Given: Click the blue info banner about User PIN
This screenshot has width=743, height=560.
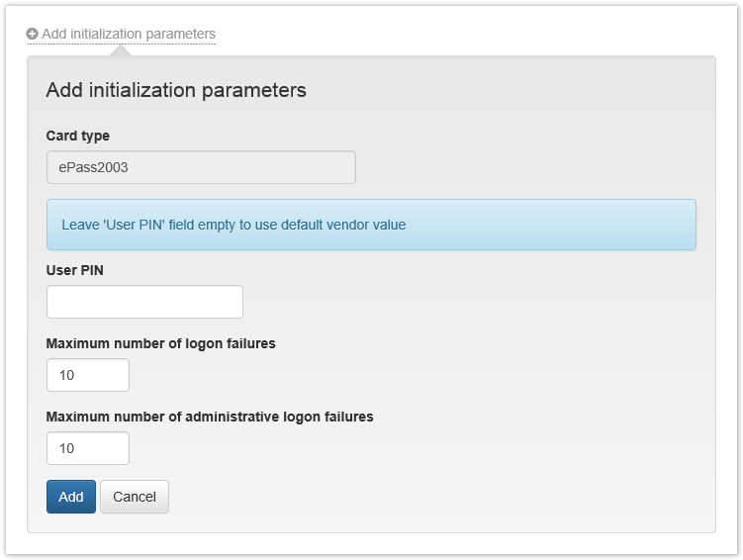Looking at the screenshot, I should coord(371,225).
